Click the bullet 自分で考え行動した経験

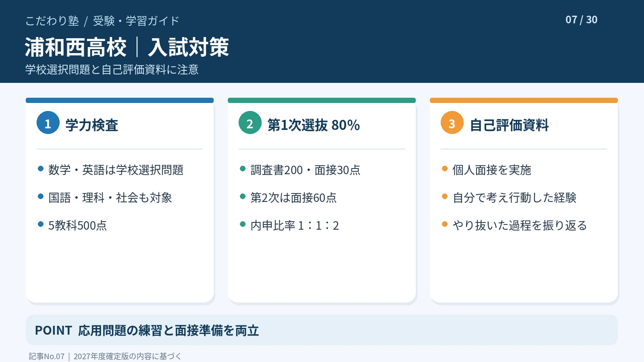(514, 197)
